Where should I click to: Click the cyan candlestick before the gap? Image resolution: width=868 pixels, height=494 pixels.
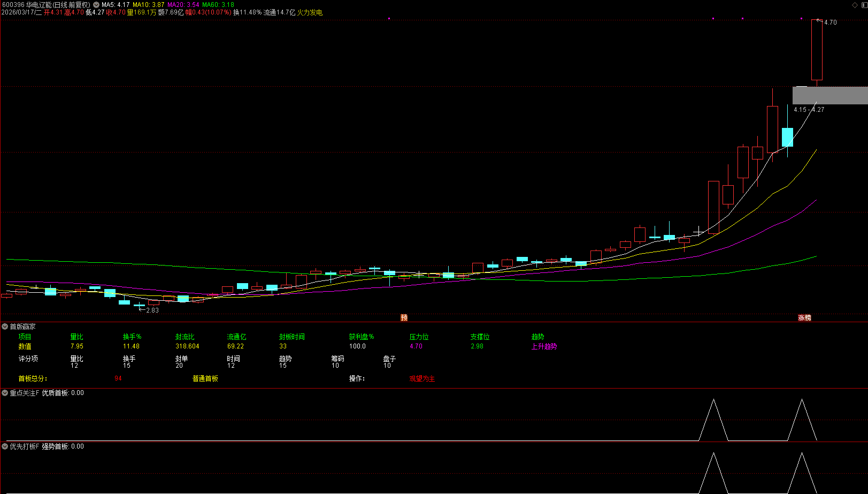tap(787, 137)
